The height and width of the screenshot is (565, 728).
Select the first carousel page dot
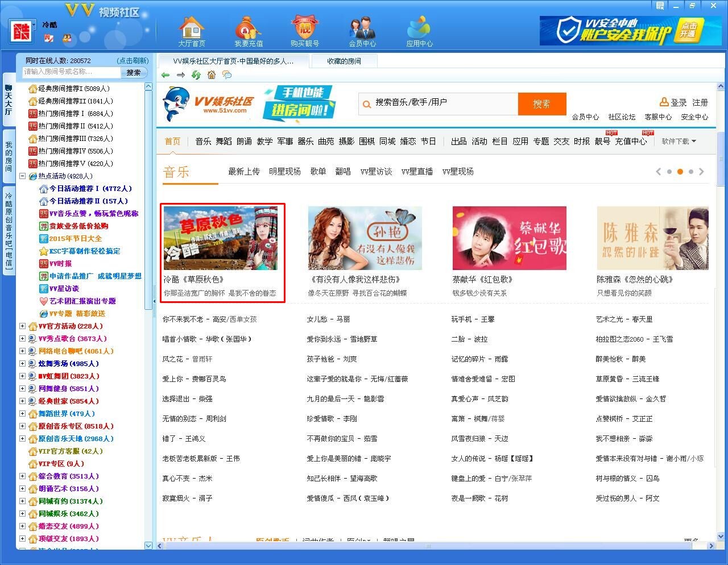click(669, 172)
